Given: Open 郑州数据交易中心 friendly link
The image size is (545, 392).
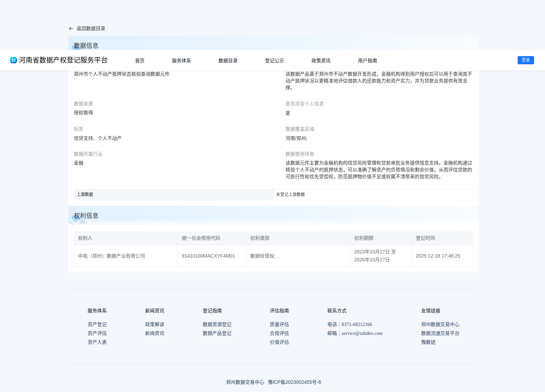Looking at the screenshot, I should (440, 324).
